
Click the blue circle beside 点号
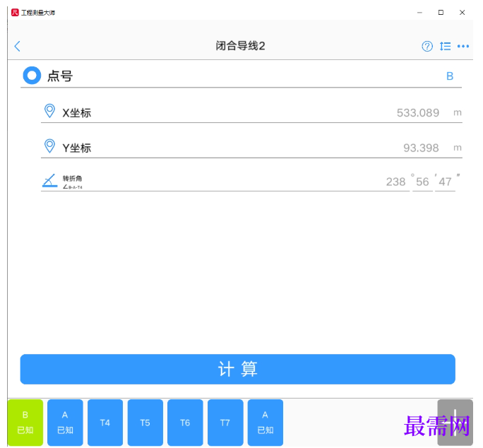(x=32, y=76)
